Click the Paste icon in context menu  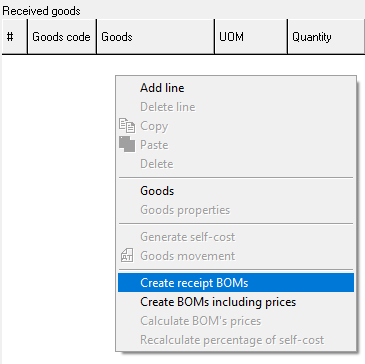[127, 144]
